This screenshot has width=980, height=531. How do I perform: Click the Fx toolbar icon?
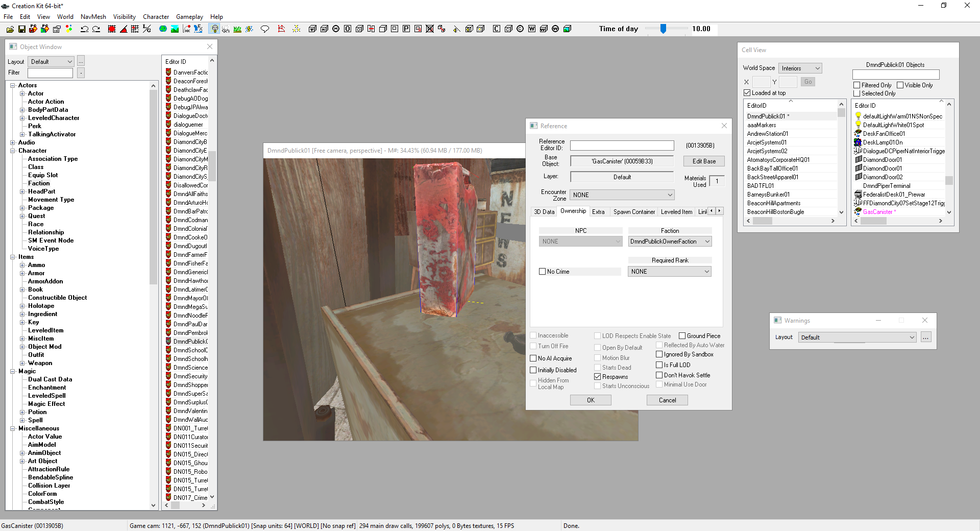click(198, 29)
